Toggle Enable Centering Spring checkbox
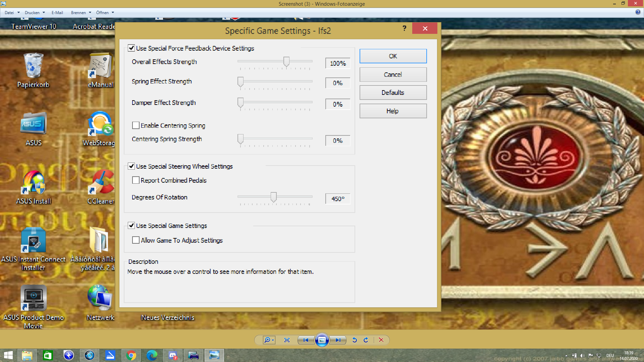Image resolution: width=644 pixels, height=362 pixels. coord(136,125)
